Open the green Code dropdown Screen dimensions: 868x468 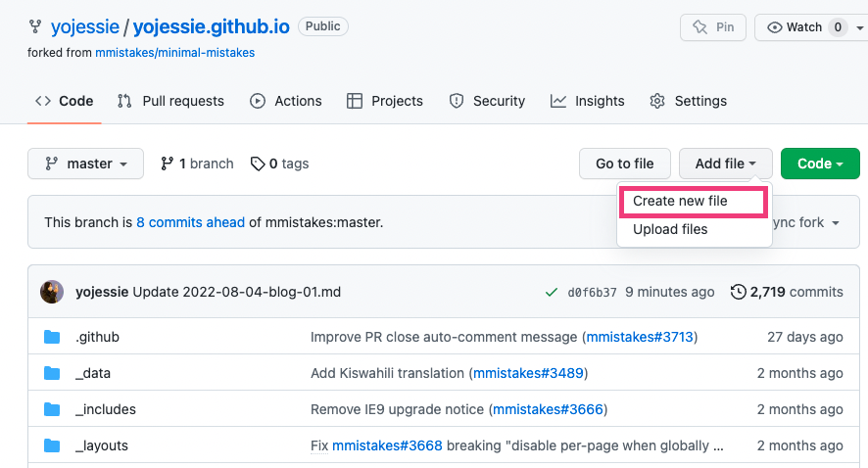[820, 164]
